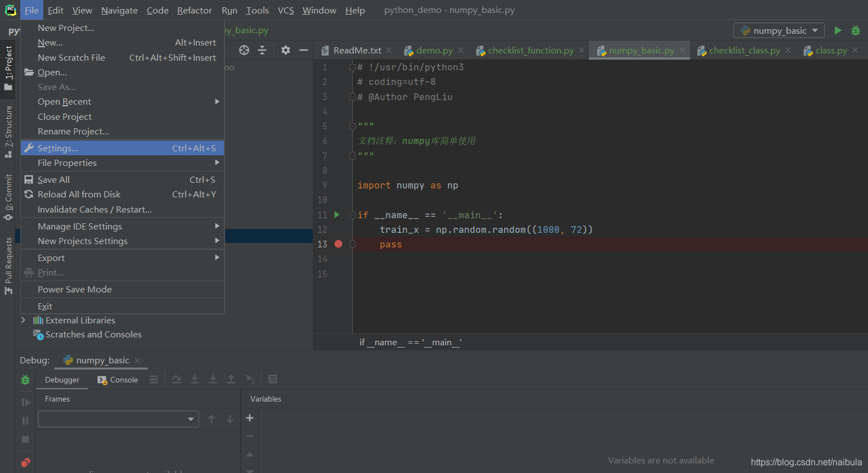The image size is (868, 473).
Task: Open the Edit menu
Action: [x=56, y=10]
